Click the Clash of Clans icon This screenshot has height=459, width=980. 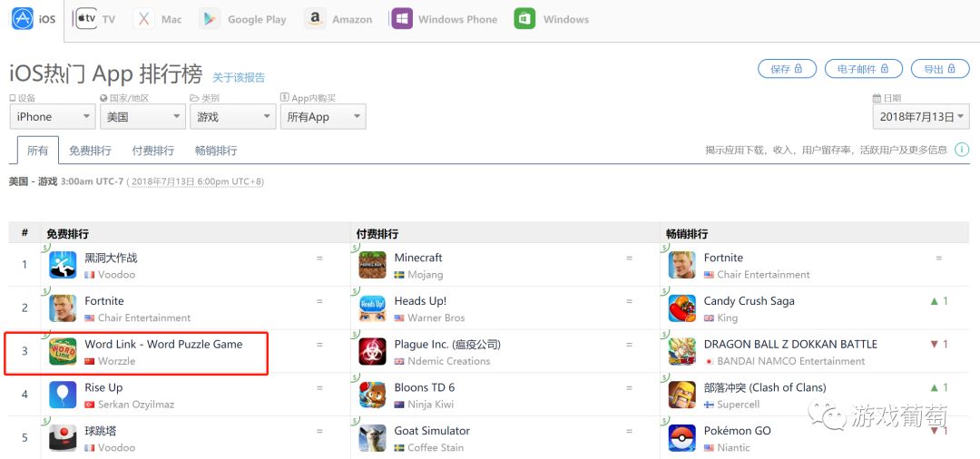[x=681, y=395]
